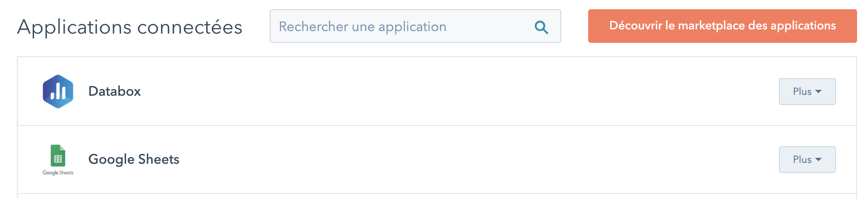Click the Databox hexagon logo

tap(58, 92)
